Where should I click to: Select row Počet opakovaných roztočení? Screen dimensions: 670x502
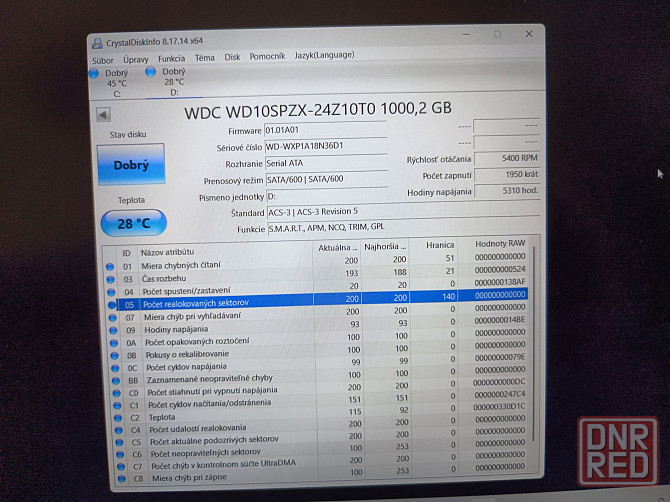[x=318, y=337]
